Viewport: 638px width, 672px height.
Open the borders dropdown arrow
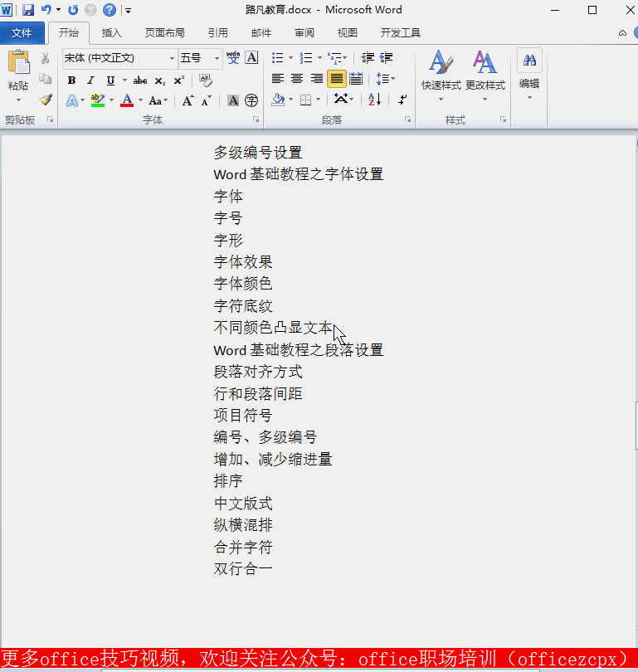[x=318, y=100]
